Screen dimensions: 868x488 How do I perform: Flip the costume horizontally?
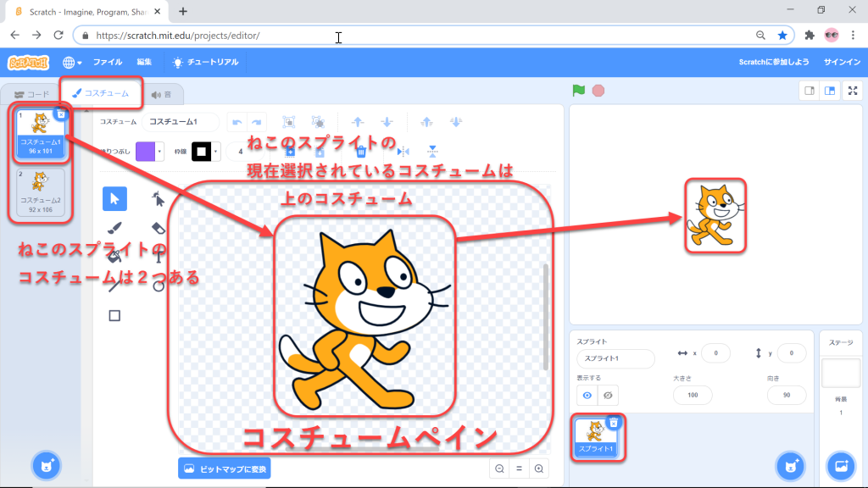pos(403,151)
